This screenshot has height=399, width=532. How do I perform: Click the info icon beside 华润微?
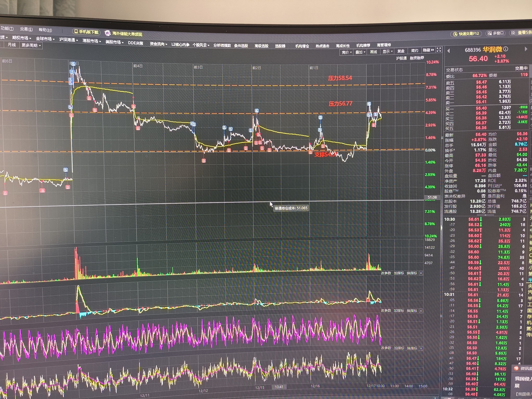506,49
